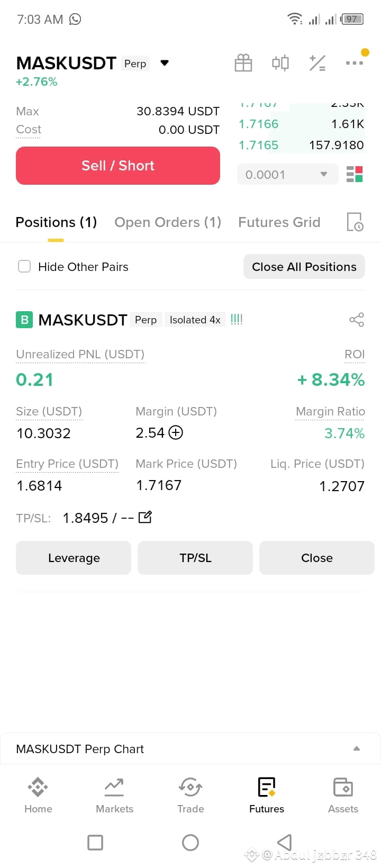Change the order book layout icon
Viewport: 381px width, 868px height.
[355, 174]
